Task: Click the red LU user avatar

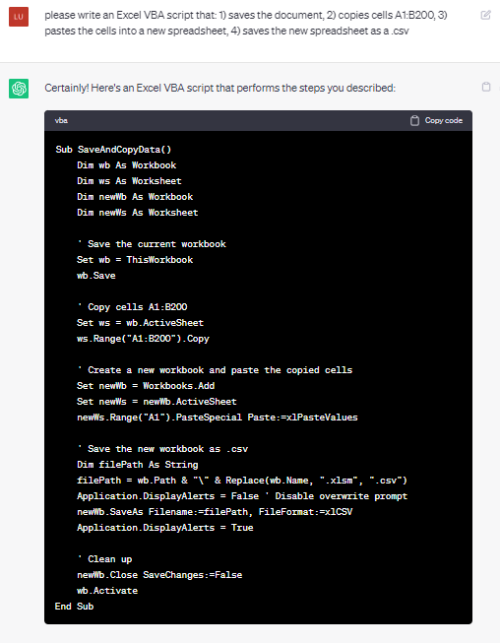Action: click(19, 17)
